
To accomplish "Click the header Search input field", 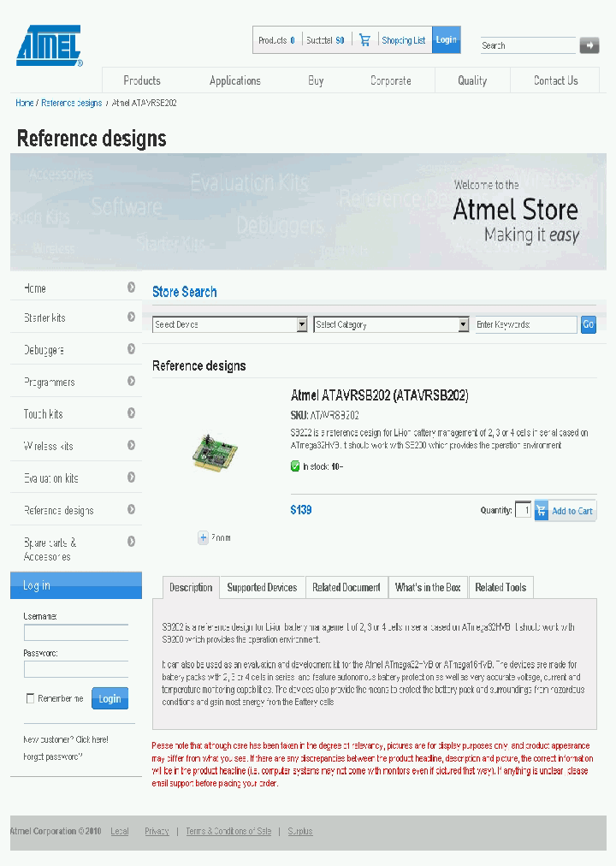I will click(x=528, y=45).
